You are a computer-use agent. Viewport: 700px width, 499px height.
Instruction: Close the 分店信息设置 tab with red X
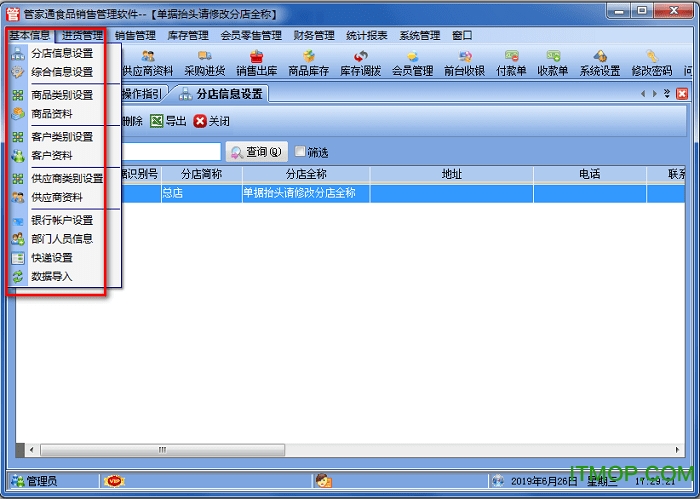click(x=682, y=94)
